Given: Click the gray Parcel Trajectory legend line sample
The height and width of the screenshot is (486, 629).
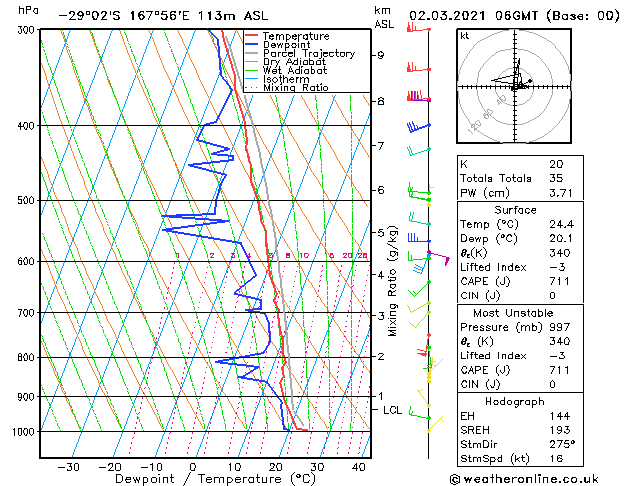Looking at the screenshot, I should (x=252, y=53).
